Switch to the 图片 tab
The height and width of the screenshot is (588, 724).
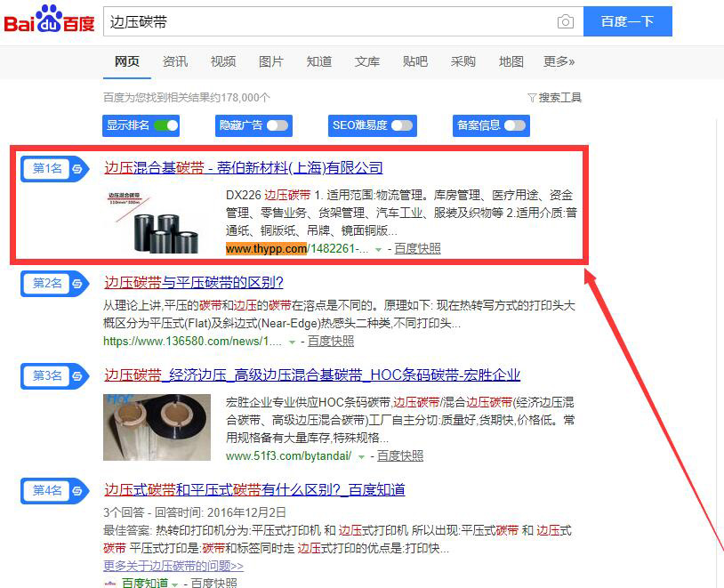pyautogui.click(x=271, y=61)
